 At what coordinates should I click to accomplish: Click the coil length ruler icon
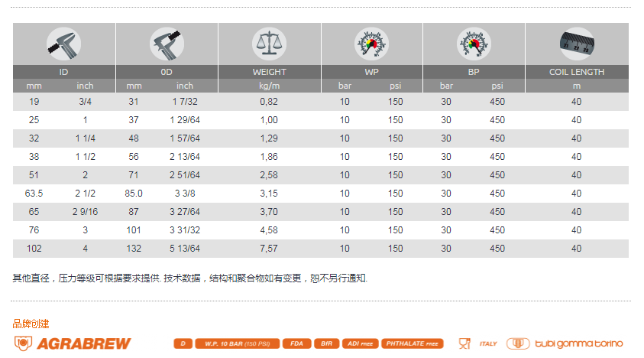click(x=576, y=44)
